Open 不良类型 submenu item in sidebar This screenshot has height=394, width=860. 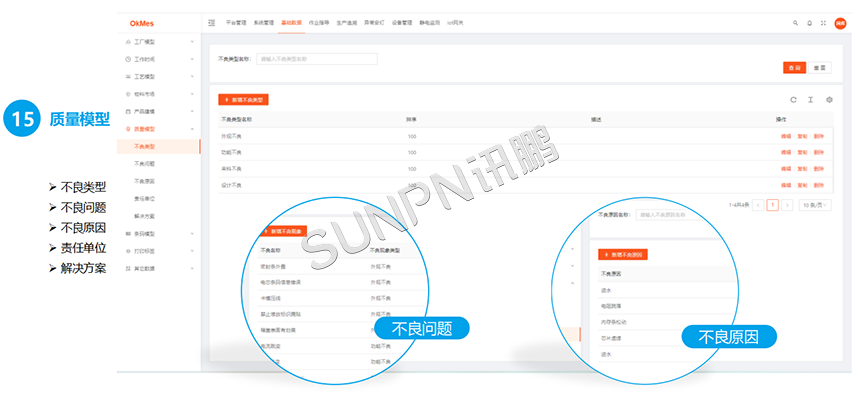[144, 147]
